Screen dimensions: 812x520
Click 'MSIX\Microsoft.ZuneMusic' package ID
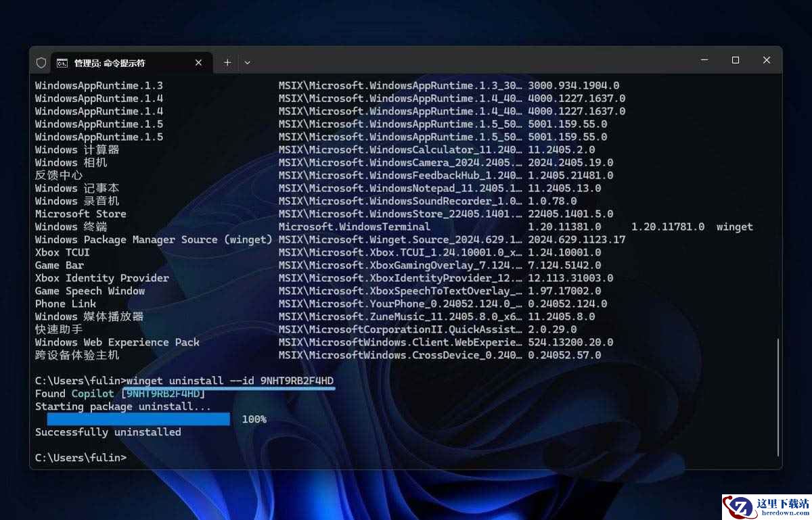[x=401, y=316]
